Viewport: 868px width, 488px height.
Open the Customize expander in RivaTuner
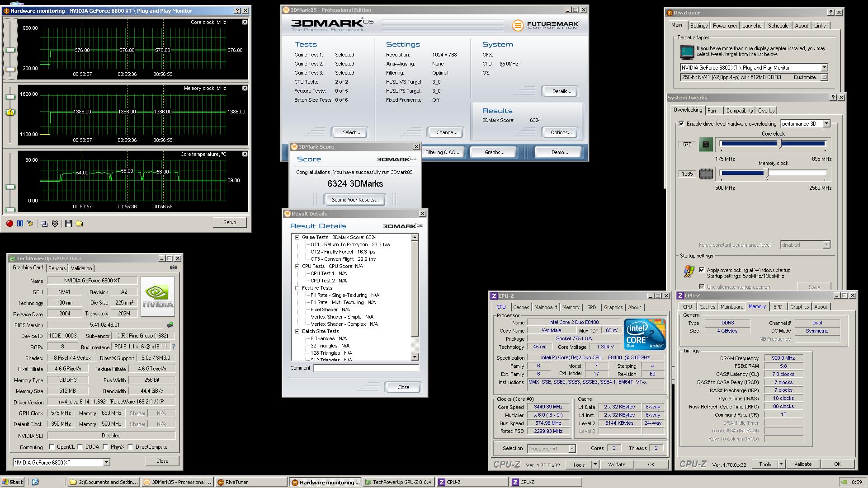click(x=824, y=77)
